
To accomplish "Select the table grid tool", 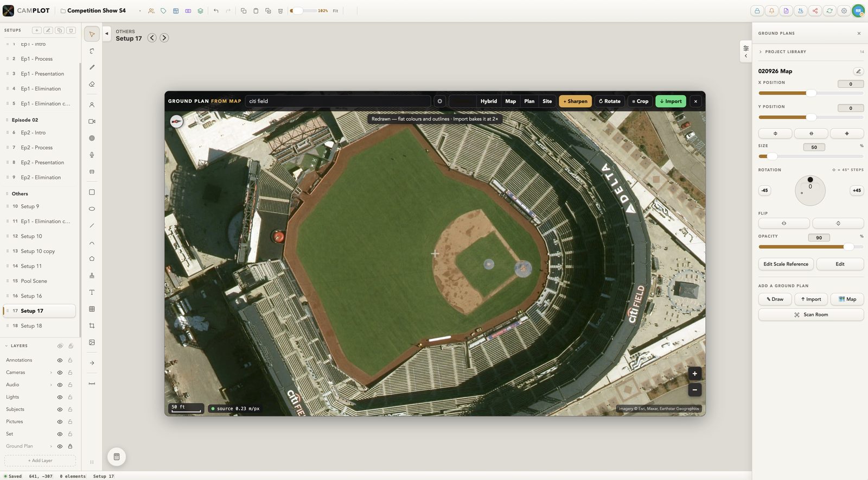I will [x=92, y=309].
